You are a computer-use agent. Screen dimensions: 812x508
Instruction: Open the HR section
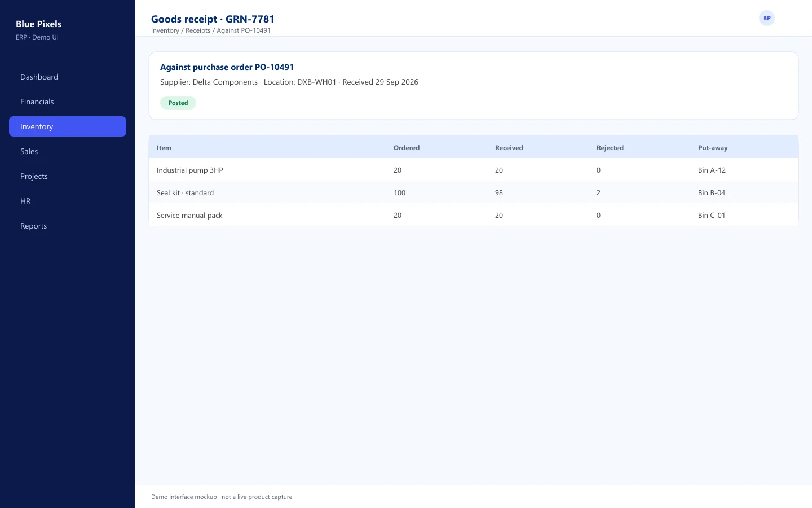68,201
